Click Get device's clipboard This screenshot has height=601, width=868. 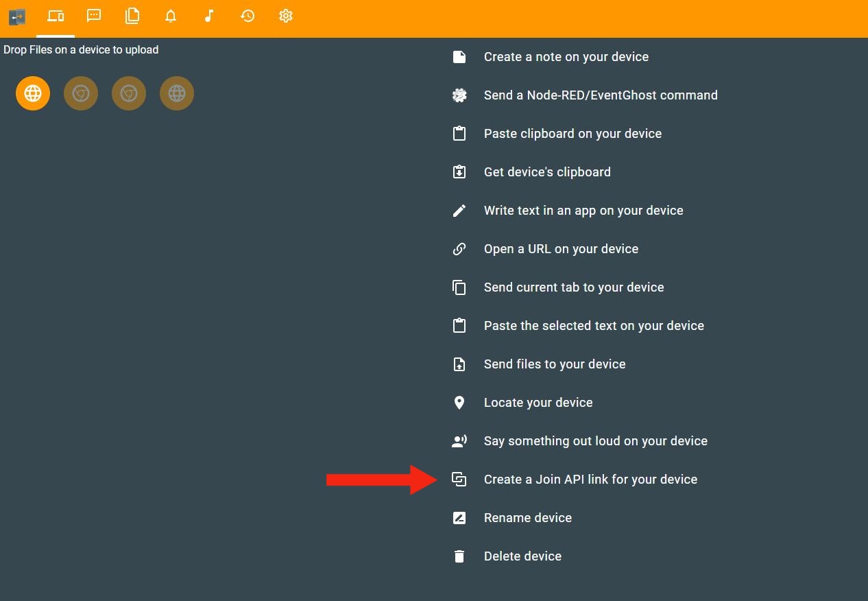tap(546, 172)
